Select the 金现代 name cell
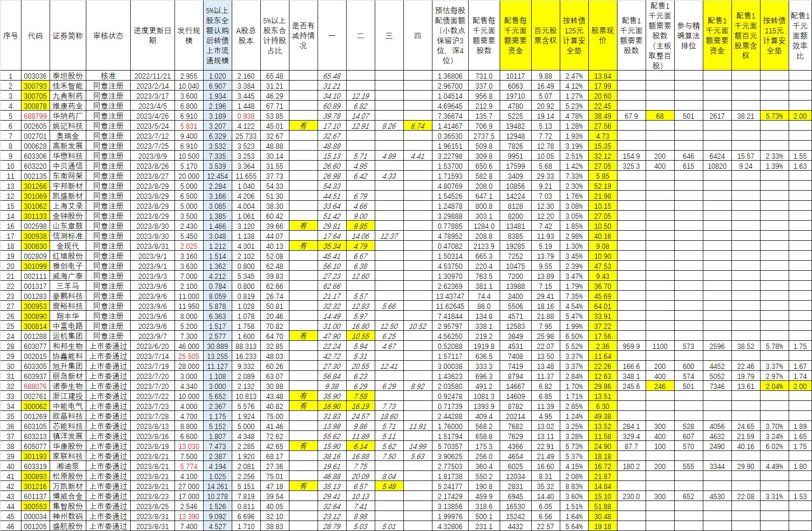Screen dimensions: 812x531 pos(68,246)
